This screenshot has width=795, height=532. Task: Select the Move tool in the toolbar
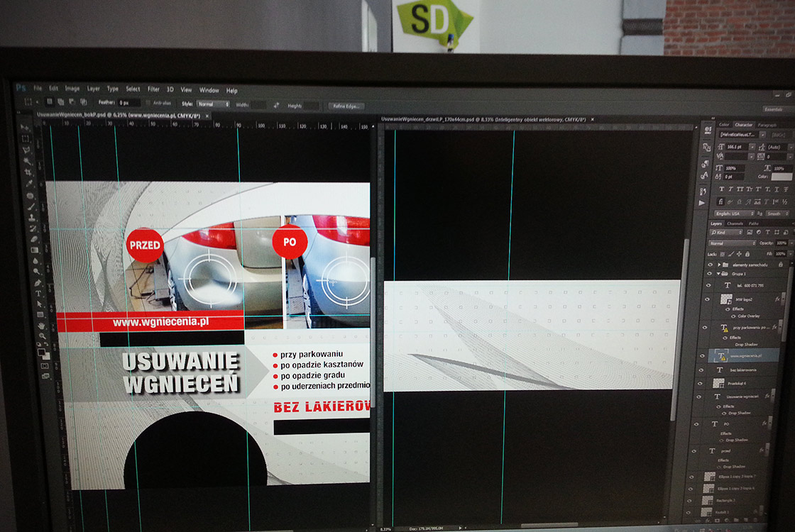tap(24, 127)
